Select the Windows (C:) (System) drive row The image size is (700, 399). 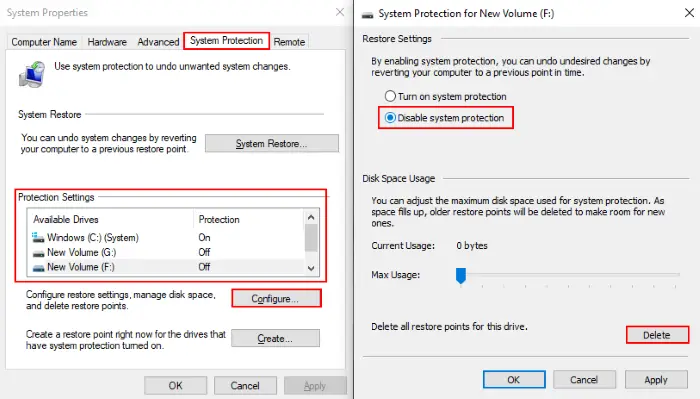(x=166, y=237)
